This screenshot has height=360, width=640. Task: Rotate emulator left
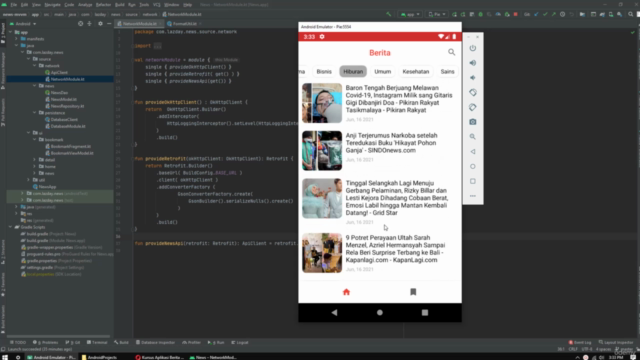click(x=473, y=92)
